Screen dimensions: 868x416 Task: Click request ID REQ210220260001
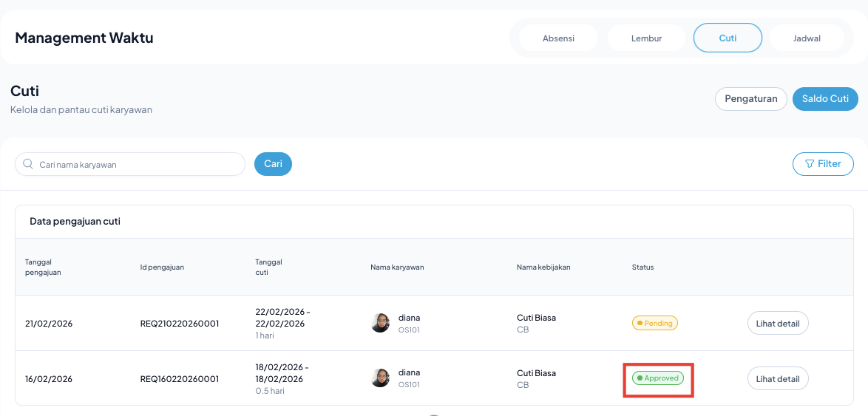tap(180, 324)
